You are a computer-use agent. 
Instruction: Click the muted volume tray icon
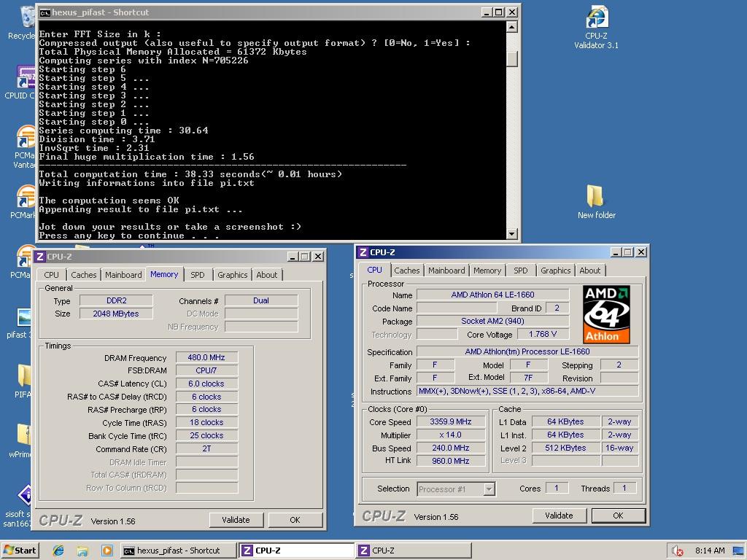click(x=678, y=551)
